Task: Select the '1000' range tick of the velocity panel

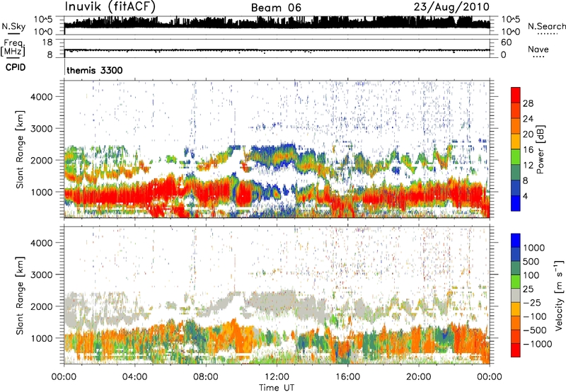Action: (42, 338)
